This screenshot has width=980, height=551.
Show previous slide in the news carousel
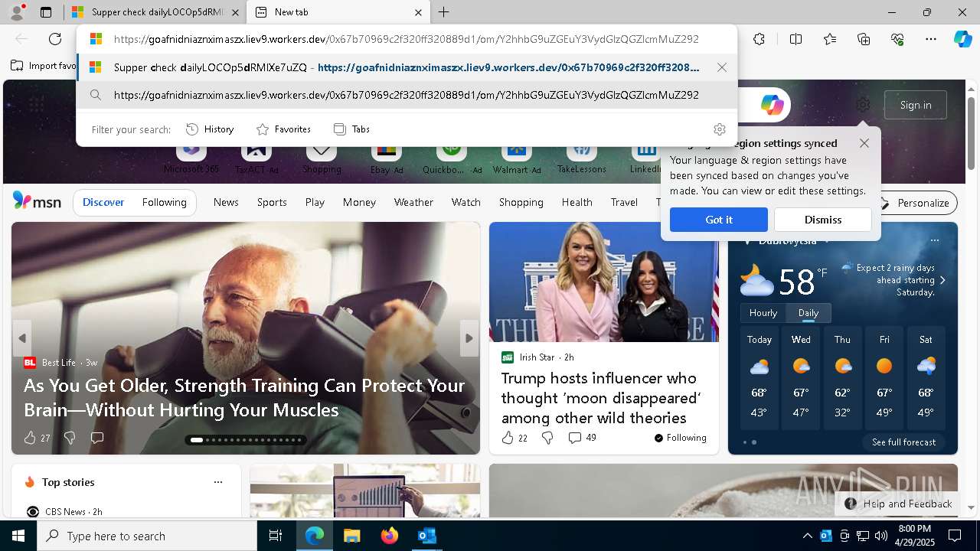22,338
